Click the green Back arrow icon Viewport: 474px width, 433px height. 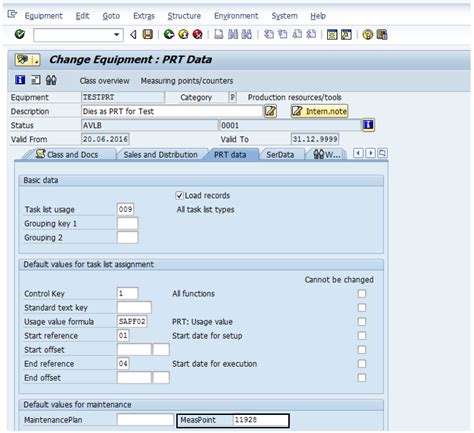pos(169,34)
